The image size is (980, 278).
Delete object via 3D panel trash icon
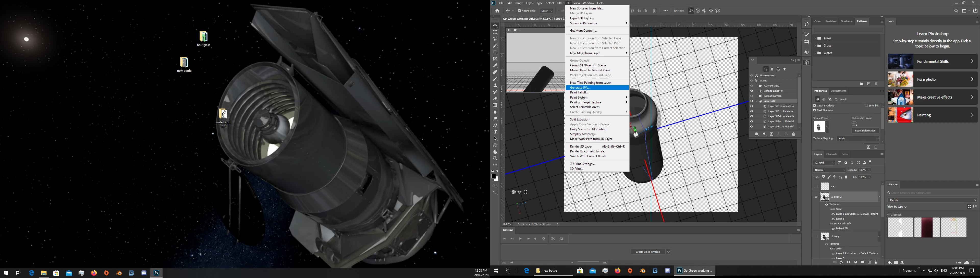click(794, 134)
